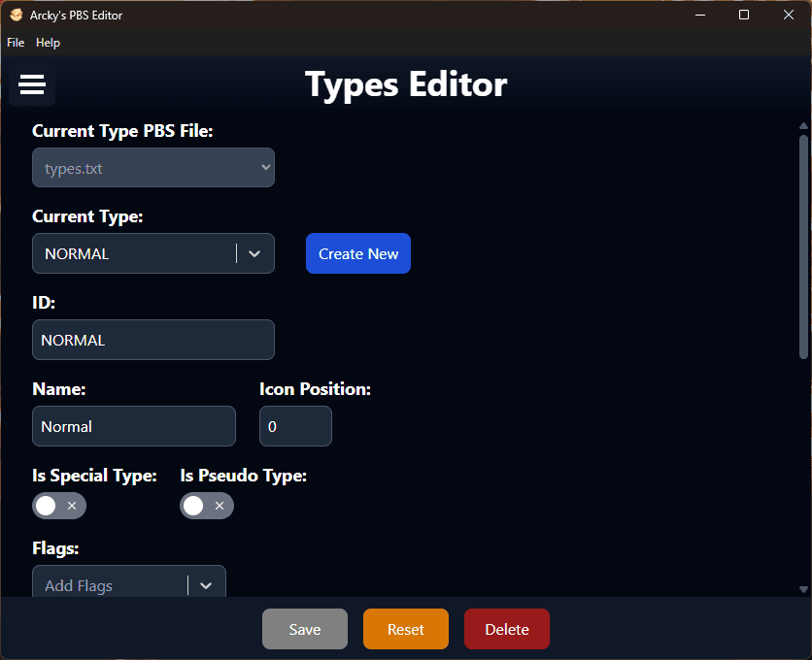Open the Help menu

48,43
